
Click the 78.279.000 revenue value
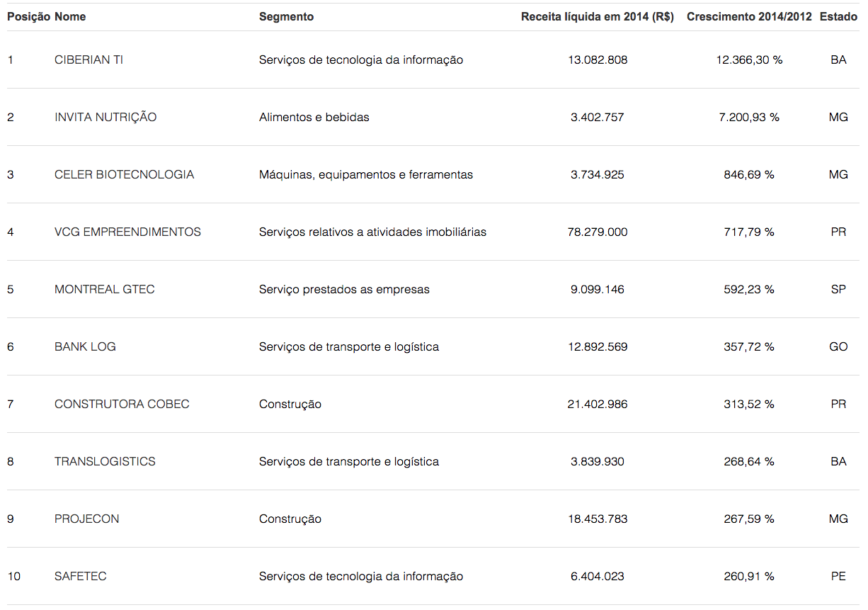(597, 232)
